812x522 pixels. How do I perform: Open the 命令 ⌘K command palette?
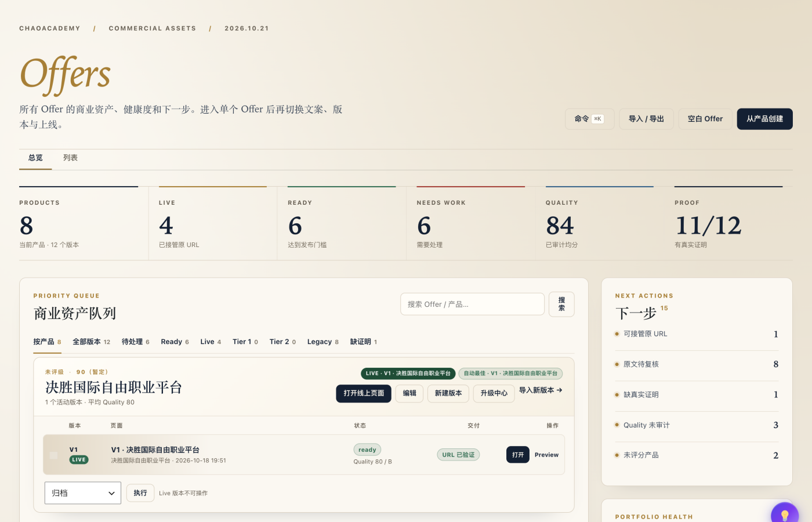[589, 119]
